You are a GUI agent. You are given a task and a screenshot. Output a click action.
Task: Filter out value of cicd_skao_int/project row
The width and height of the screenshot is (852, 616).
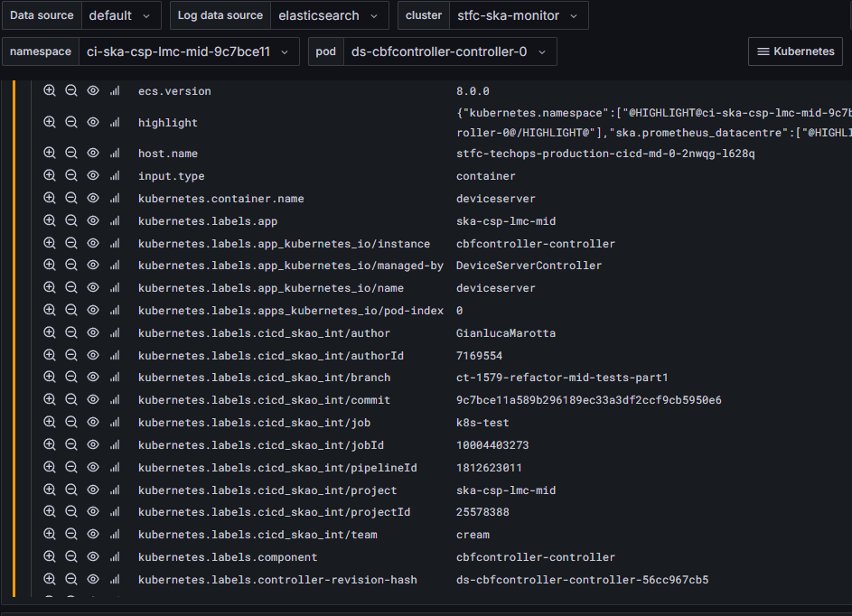71,490
